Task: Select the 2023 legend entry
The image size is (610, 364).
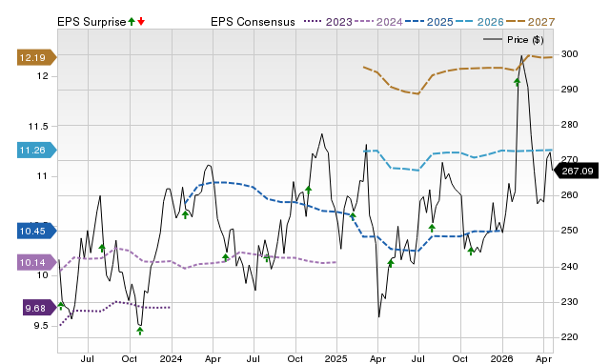Action: click(x=328, y=22)
